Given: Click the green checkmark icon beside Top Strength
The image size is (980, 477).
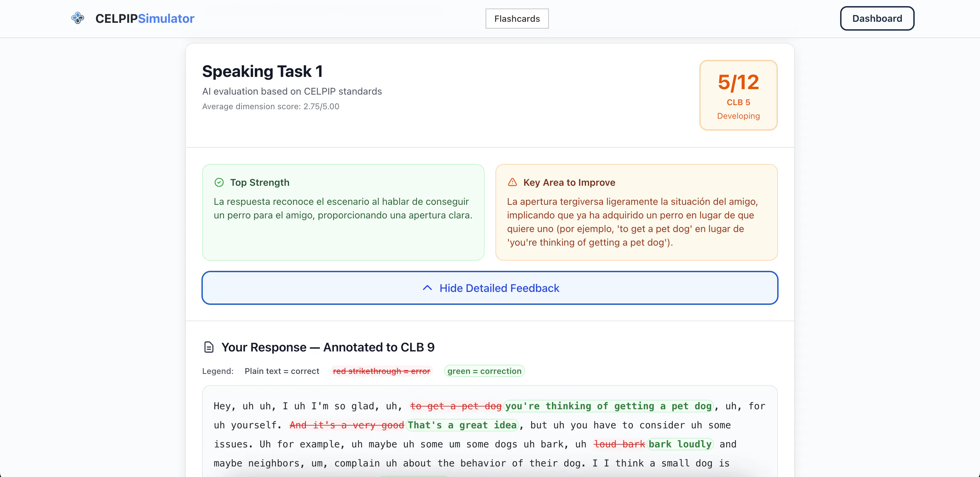Looking at the screenshot, I should [x=219, y=183].
